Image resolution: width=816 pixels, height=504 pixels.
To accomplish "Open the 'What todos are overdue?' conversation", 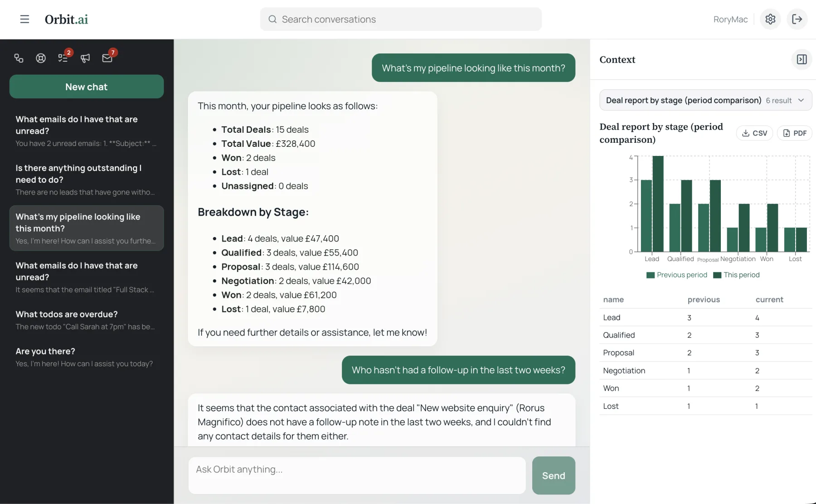I will (87, 320).
